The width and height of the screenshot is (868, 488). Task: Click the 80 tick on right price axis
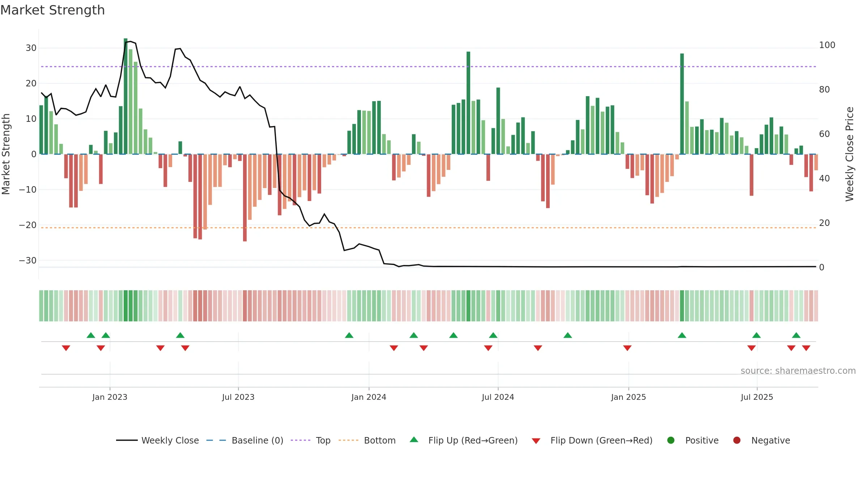(825, 90)
